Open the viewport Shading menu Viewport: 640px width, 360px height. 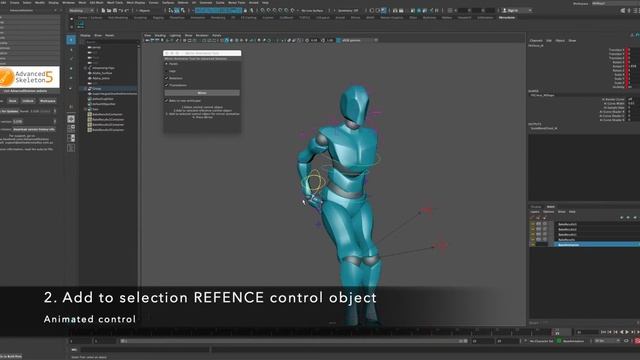pyautogui.click(x=160, y=36)
